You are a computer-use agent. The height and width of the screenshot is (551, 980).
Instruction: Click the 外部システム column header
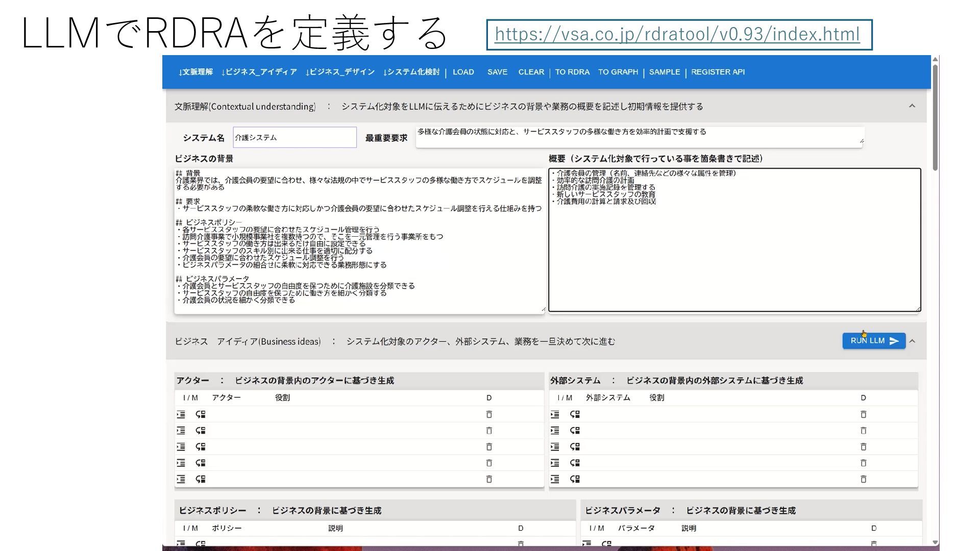click(608, 397)
